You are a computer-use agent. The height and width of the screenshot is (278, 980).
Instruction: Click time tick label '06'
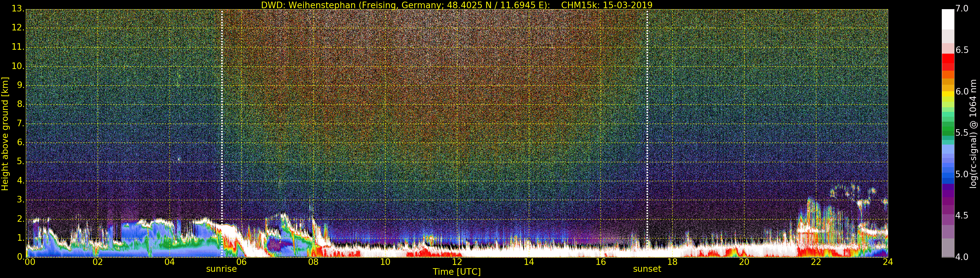242,262
